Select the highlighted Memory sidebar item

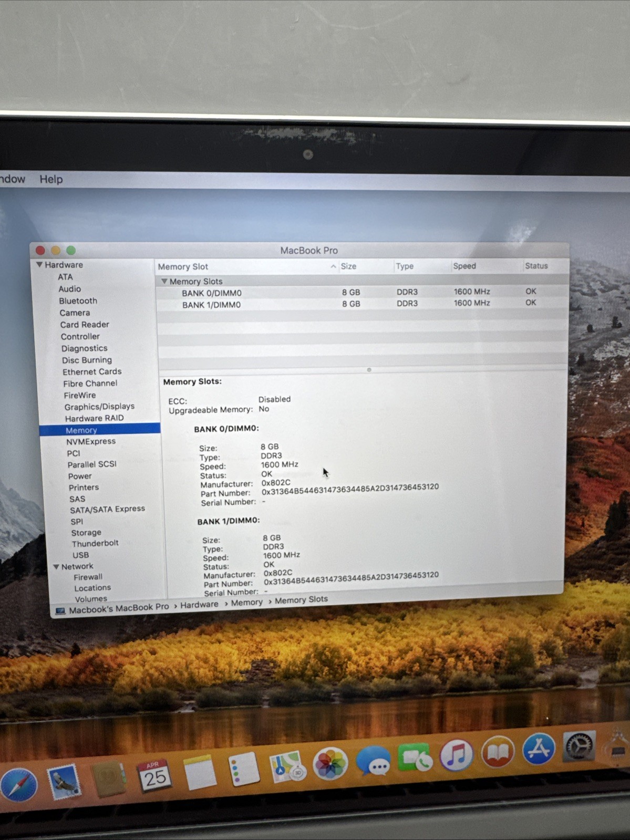pyautogui.click(x=99, y=430)
